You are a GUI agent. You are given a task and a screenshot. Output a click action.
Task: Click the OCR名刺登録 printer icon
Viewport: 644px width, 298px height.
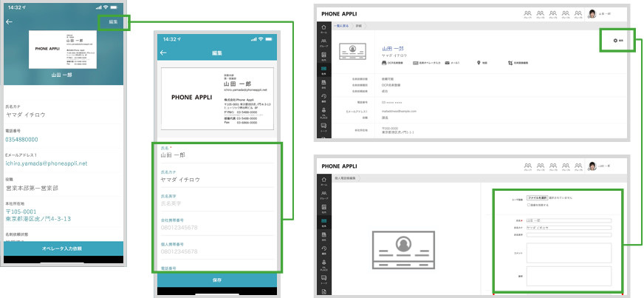384,63
